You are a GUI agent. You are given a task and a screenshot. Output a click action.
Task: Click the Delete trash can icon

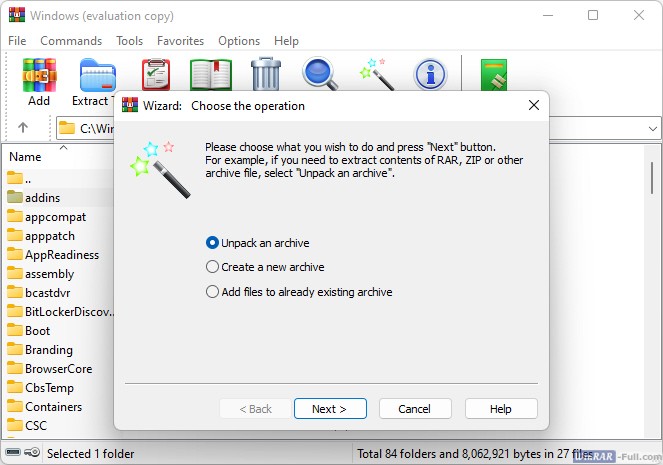(x=266, y=75)
